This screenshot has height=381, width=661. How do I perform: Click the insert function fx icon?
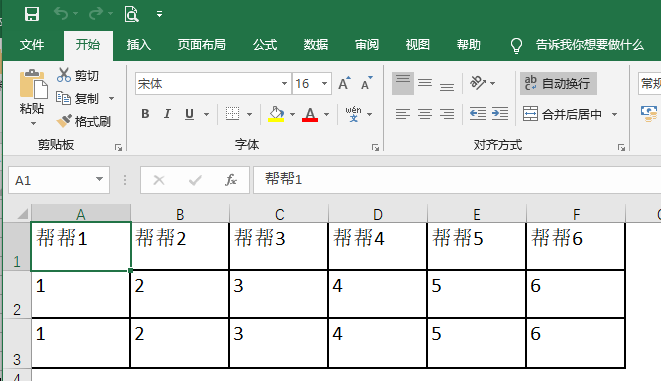(231, 180)
